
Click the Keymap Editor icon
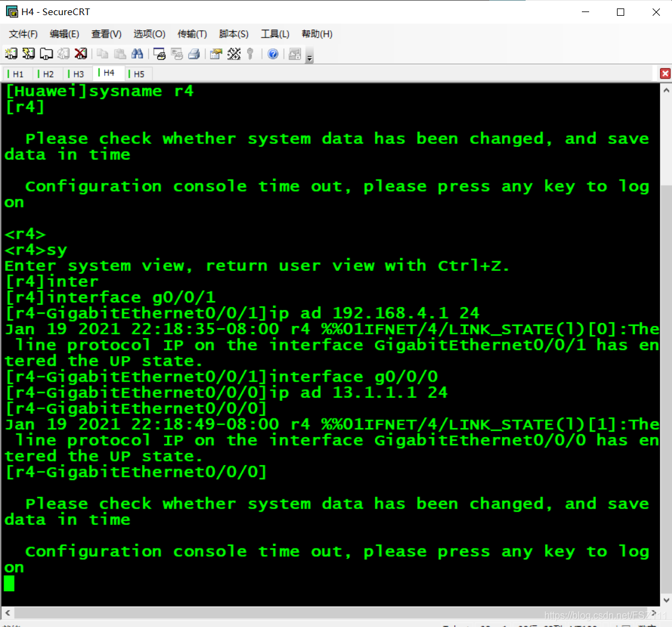click(x=233, y=54)
